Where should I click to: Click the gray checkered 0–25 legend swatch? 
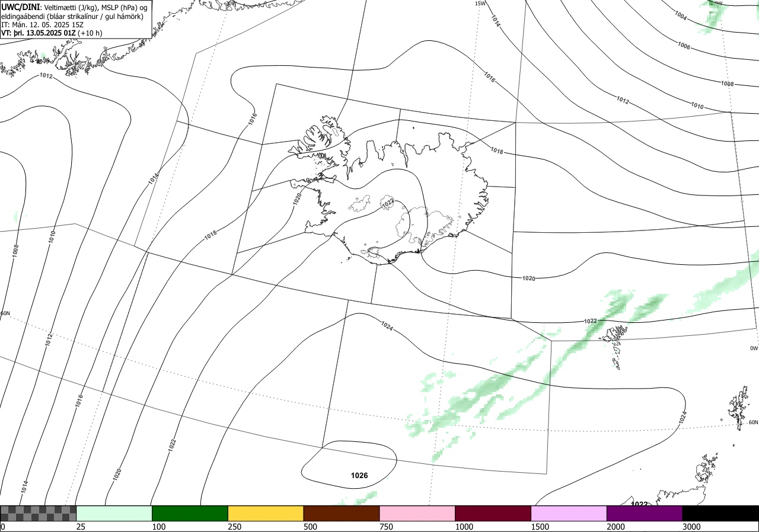click(39, 513)
